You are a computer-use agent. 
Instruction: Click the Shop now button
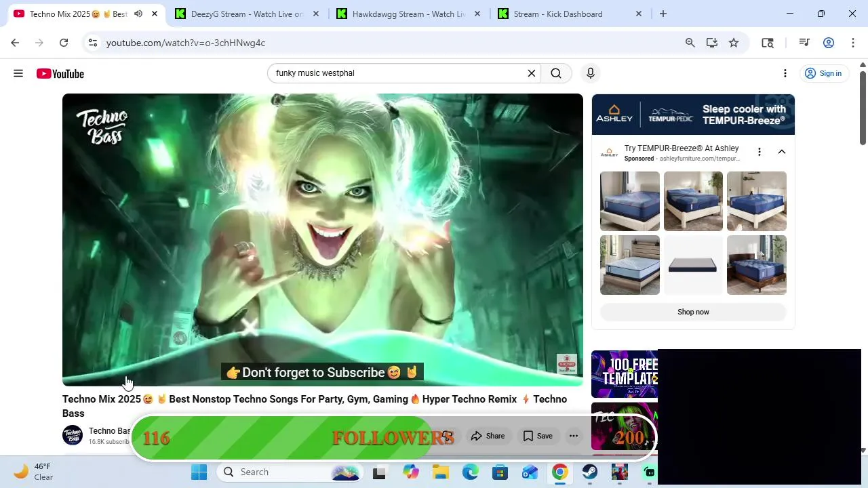click(693, 312)
